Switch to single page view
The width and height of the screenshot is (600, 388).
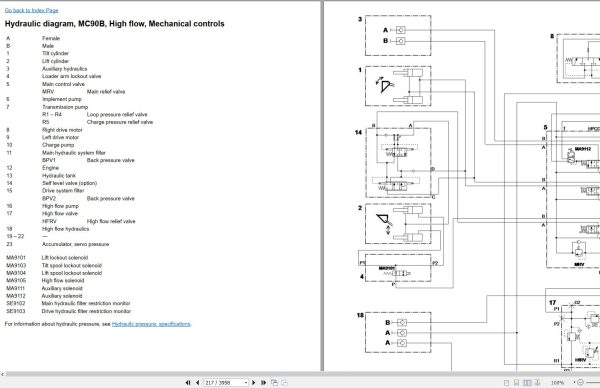pyautogui.click(x=506, y=383)
